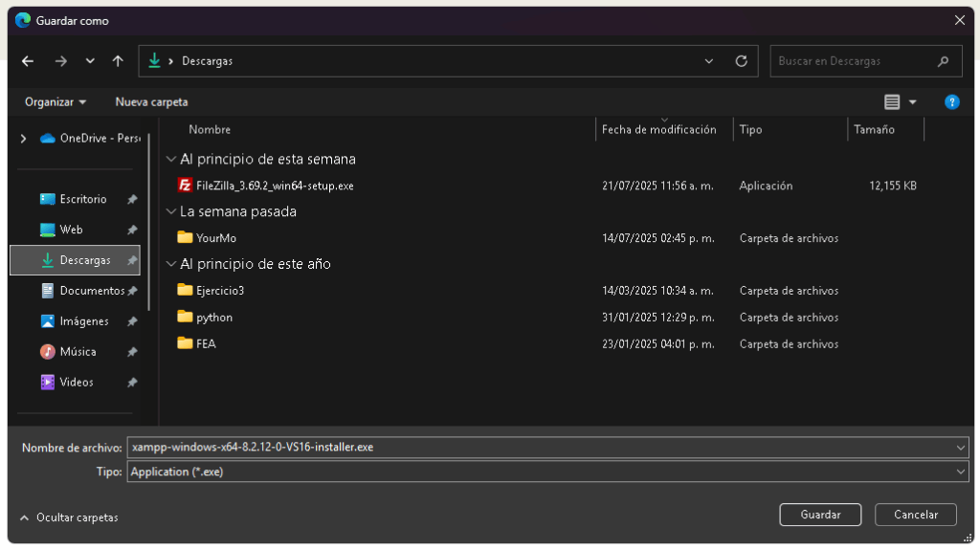This screenshot has height=550, width=980.
Task: Click the date 14/07/2025 02:45 p. m.
Action: point(658,238)
